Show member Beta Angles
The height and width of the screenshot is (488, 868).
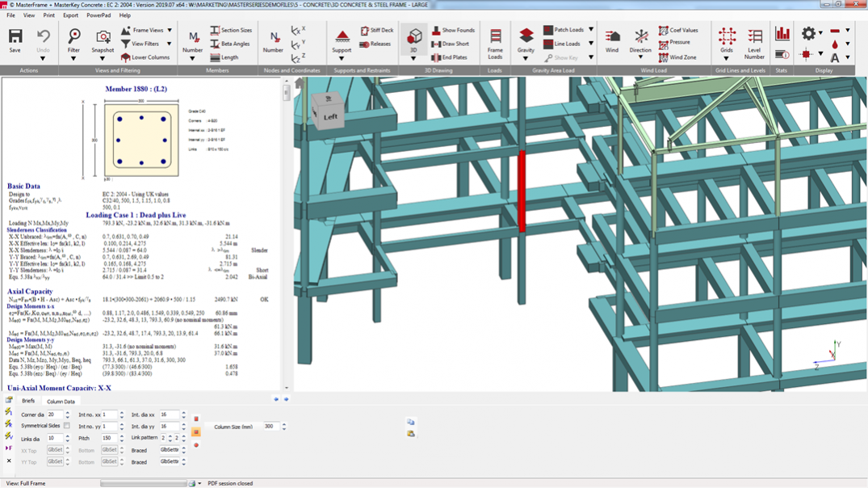click(230, 44)
